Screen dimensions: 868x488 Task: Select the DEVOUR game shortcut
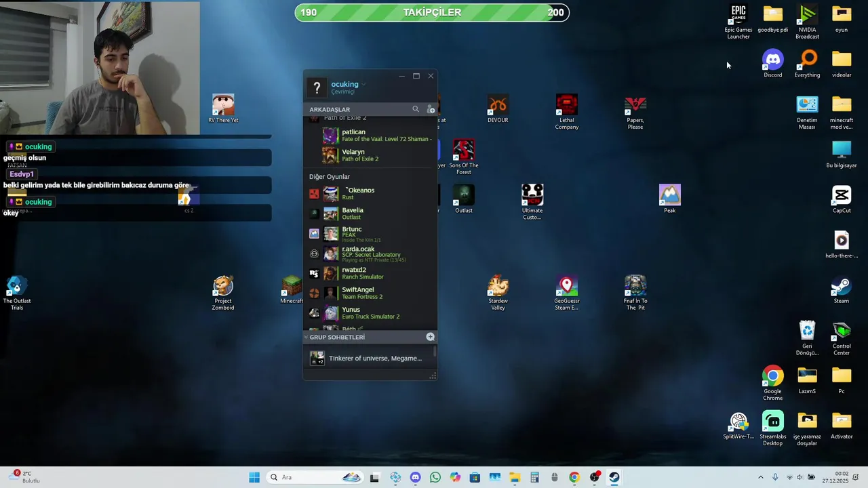pyautogui.click(x=498, y=108)
